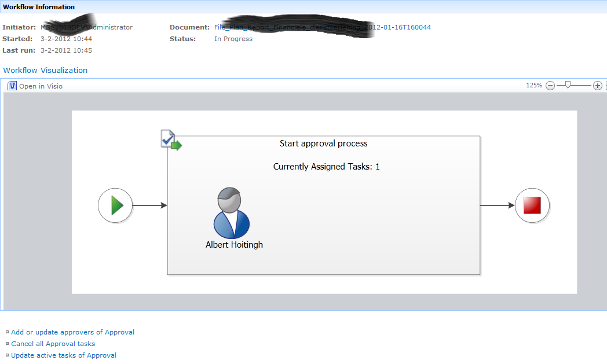Open the workflow diagram in Visio
The image size is (607, 364).
click(x=41, y=86)
